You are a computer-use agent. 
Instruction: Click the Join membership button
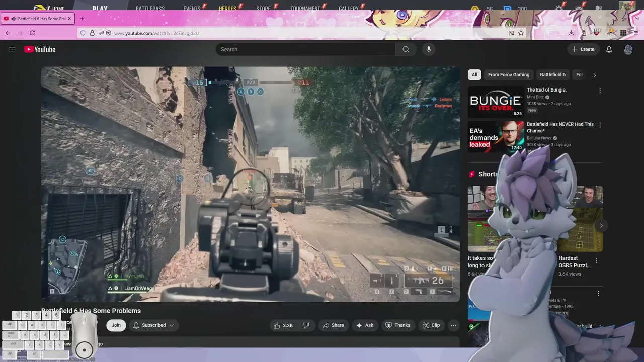116,325
